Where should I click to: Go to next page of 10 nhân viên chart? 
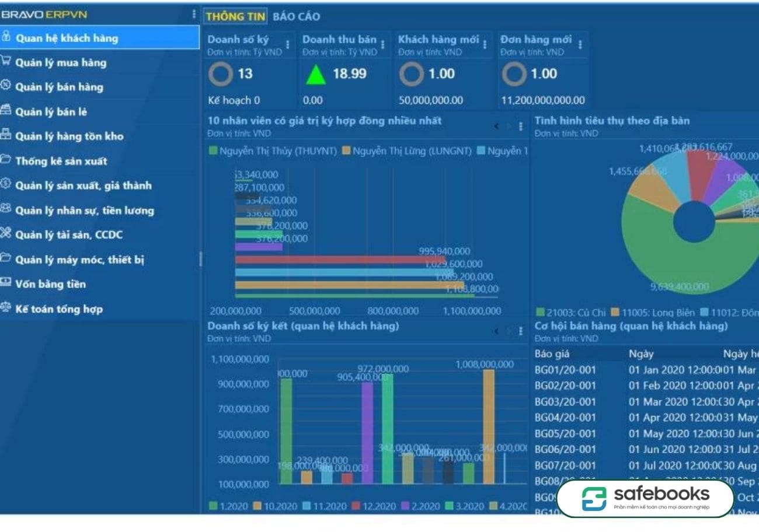click(508, 125)
